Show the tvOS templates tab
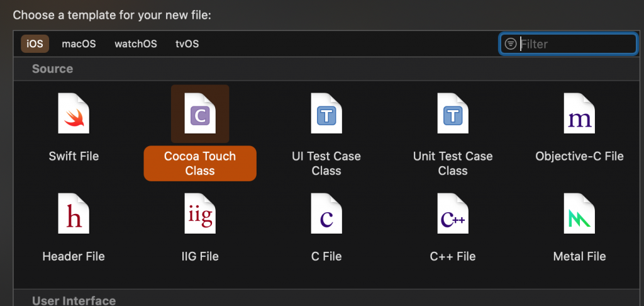 pyautogui.click(x=187, y=44)
